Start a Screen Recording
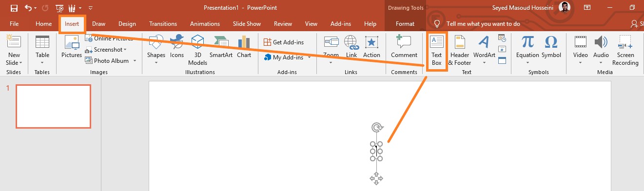Image resolution: width=644 pixels, height=191 pixels. pyautogui.click(x=625, y=51)
